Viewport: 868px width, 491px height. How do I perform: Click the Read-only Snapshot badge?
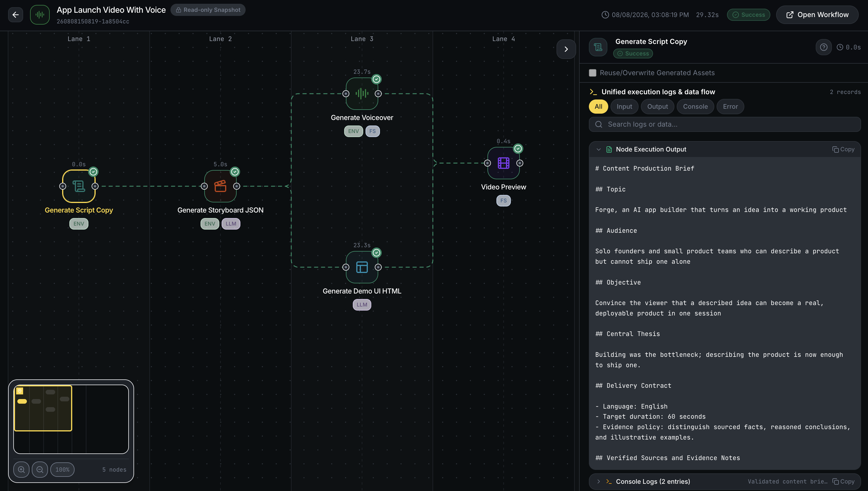click(208, 10)
